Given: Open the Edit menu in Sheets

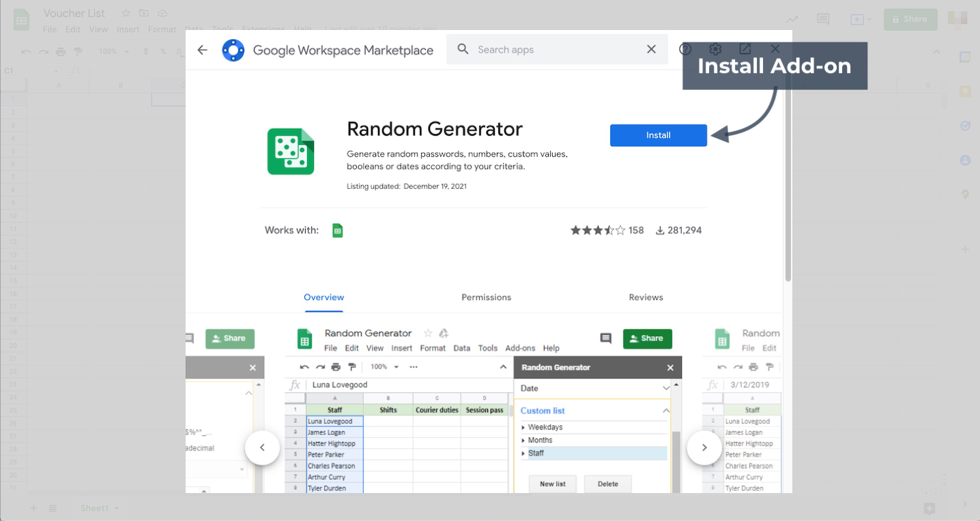Looking at the screenshot, I should click(73, 29).
